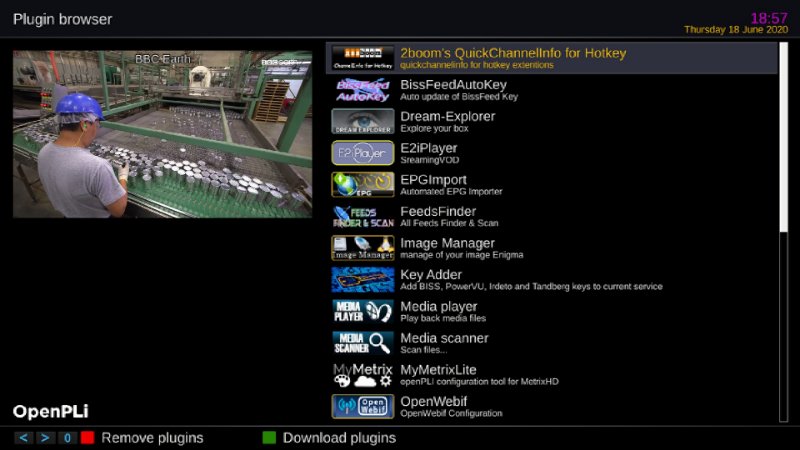Open the Key Adder key icon

pyautogui.click(x=363, y=280)
